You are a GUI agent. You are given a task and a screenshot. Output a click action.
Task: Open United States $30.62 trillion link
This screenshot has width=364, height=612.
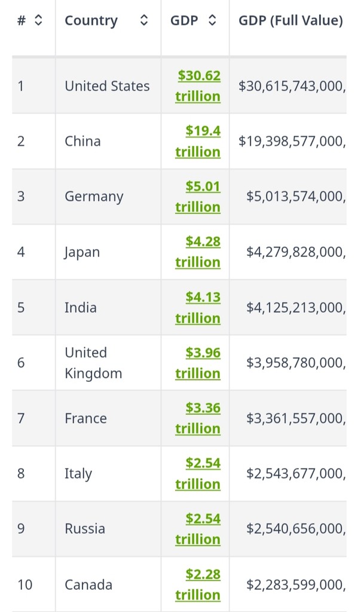198,86
